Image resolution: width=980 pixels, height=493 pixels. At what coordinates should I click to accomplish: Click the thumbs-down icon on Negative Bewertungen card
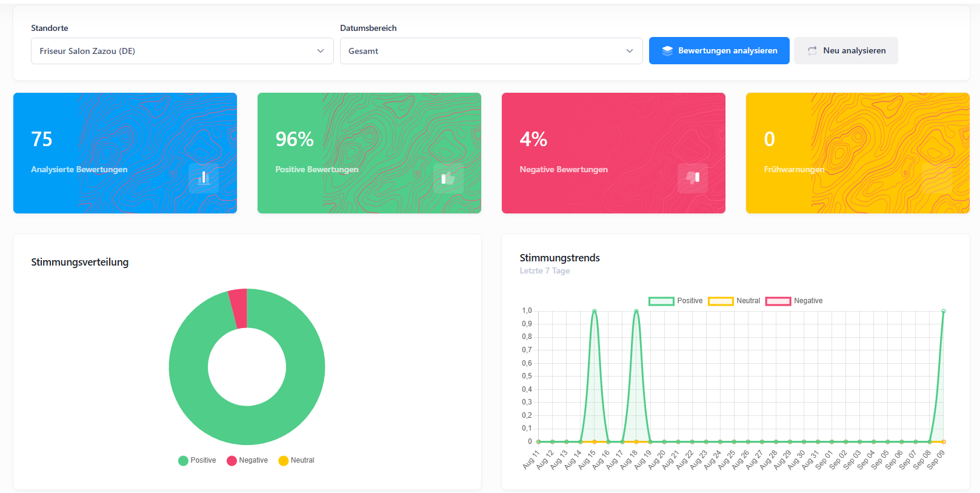693,178
